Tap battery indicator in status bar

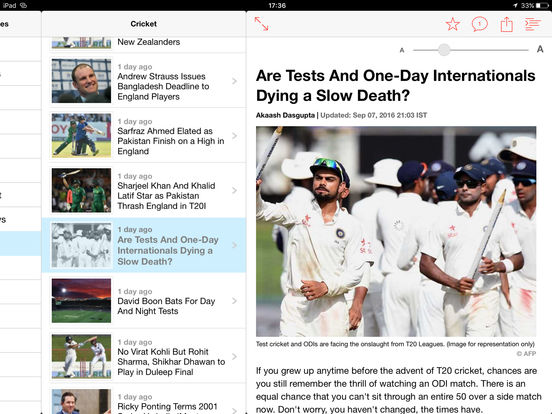(x=542, y=6)
